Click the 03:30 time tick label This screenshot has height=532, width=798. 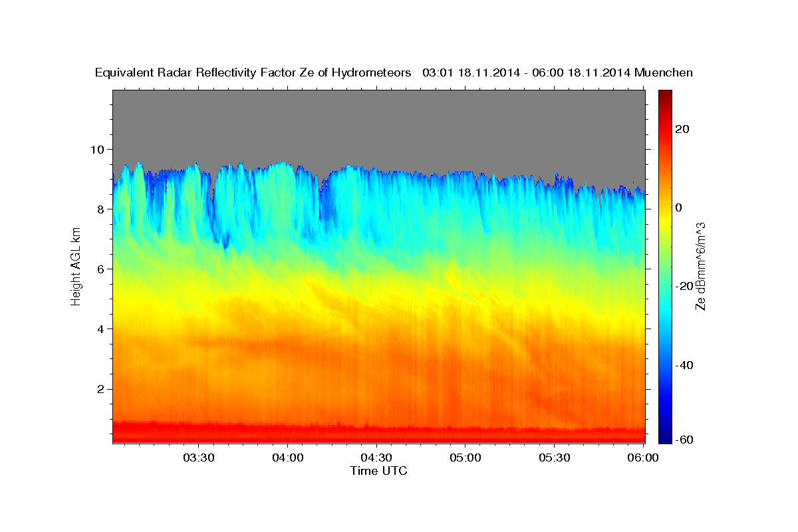pyautogui.click(x=198, y=458)
